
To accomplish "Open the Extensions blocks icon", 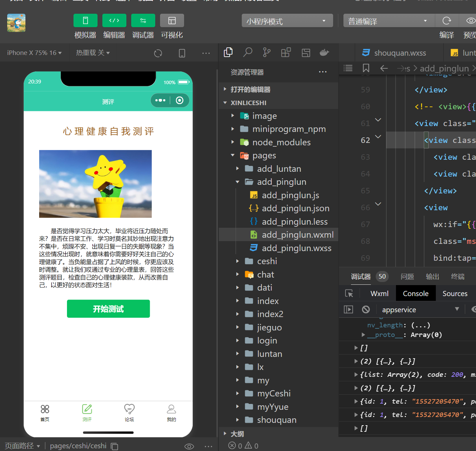I will click(286, 52).
